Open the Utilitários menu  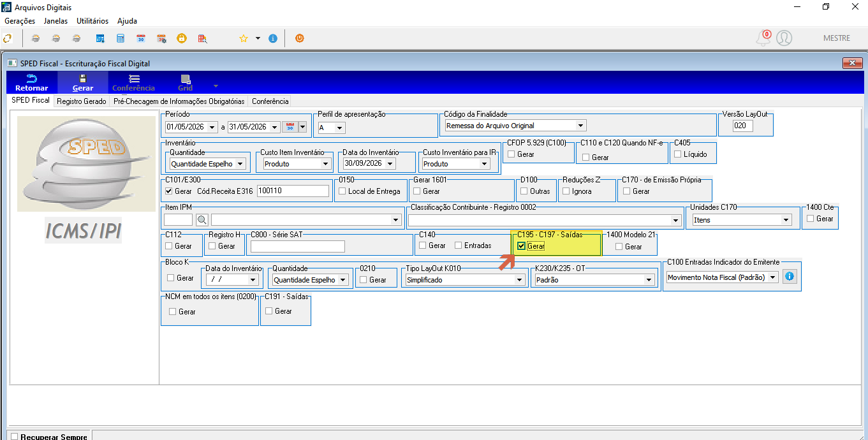92,21
